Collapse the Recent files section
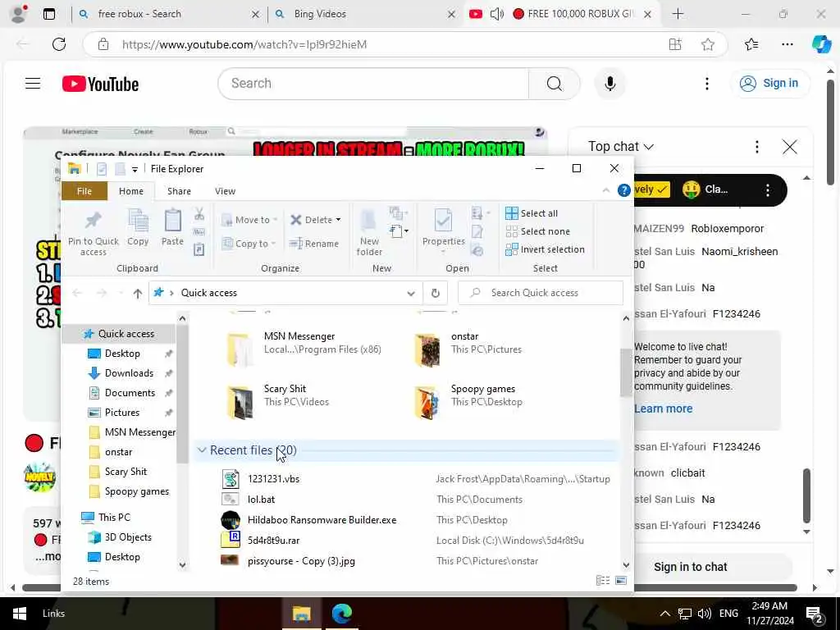The height and width of the screenshot is (630, 840). click(202, 450)
